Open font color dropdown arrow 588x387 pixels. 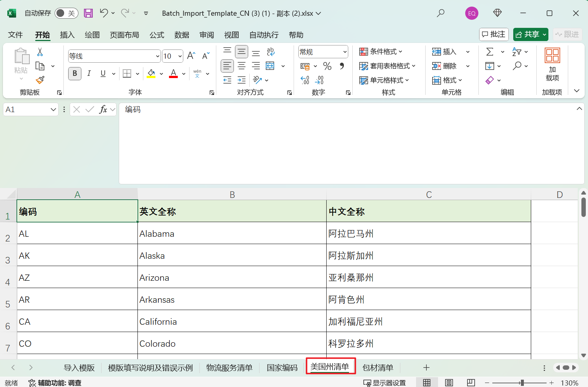pyautogui.click(x=184, y=74)
